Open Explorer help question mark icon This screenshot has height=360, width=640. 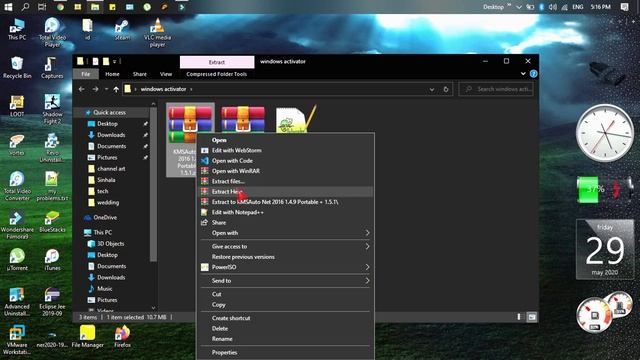point(533,74)
